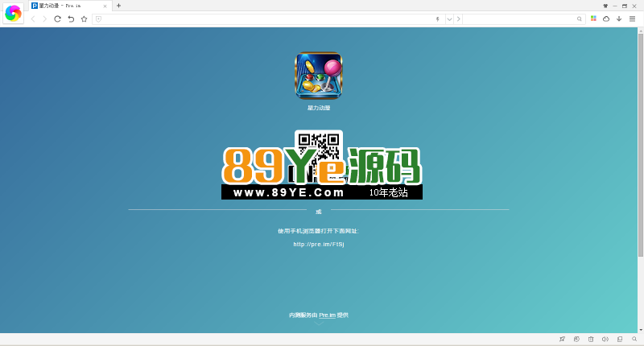The height and width of the screenshot is (346, 644).
Task: Click the arcade game app icon
Action: [x=319, y=76]
